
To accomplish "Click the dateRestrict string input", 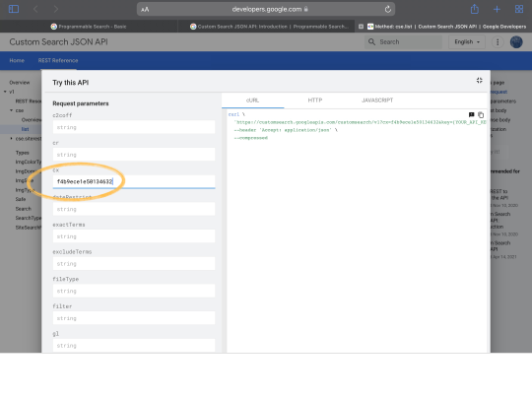I will click(134, 209).
